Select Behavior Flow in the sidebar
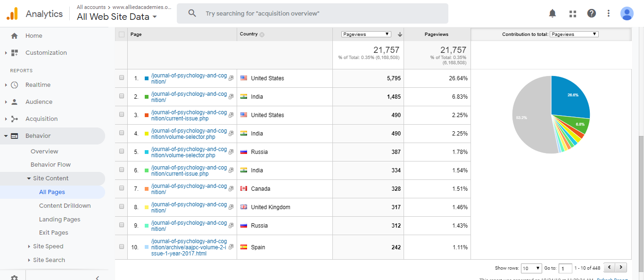644x280 pixels. tap(50, 165)
